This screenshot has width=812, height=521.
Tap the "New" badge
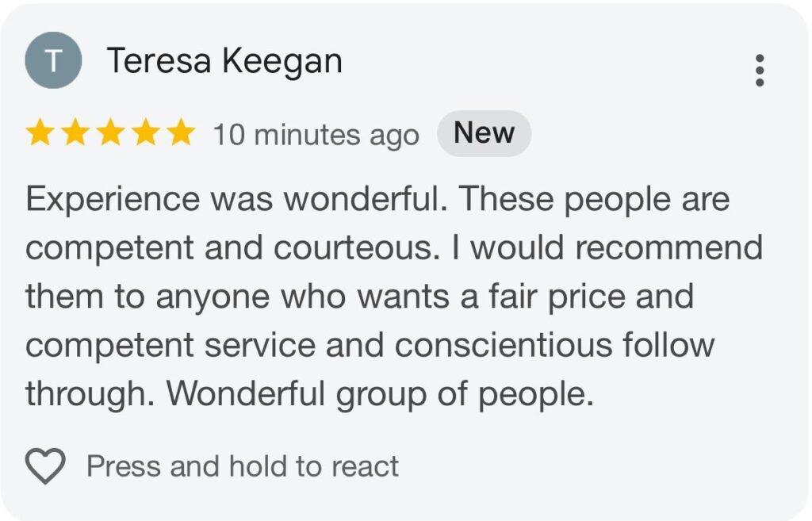coord(484,133)
